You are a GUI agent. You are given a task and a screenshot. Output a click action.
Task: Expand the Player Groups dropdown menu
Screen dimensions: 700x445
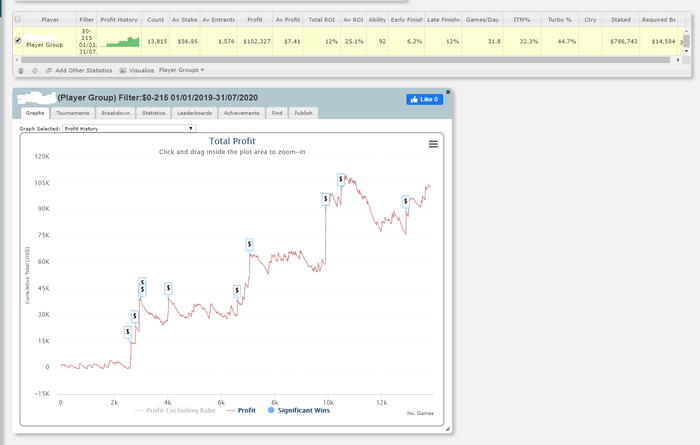181,70
